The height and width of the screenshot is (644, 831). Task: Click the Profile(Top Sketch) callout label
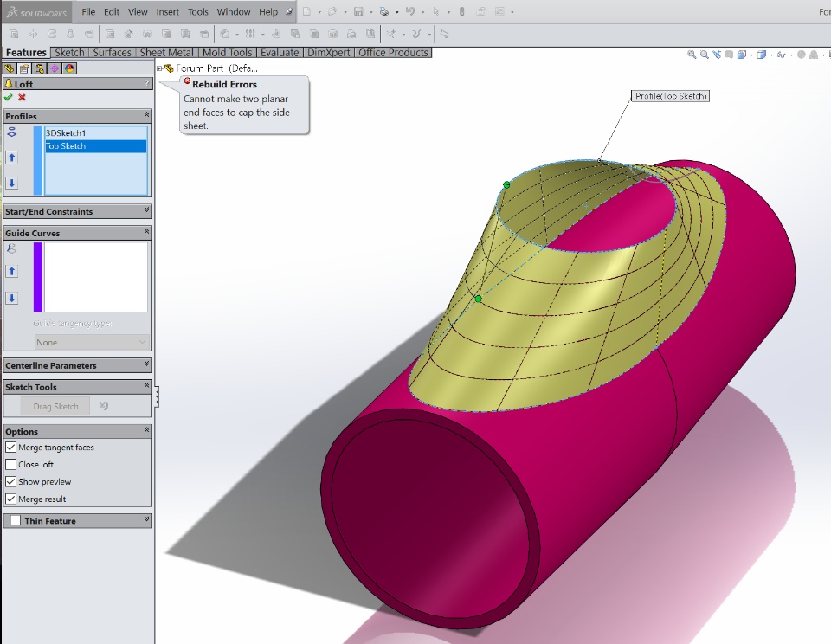point(671,96)
